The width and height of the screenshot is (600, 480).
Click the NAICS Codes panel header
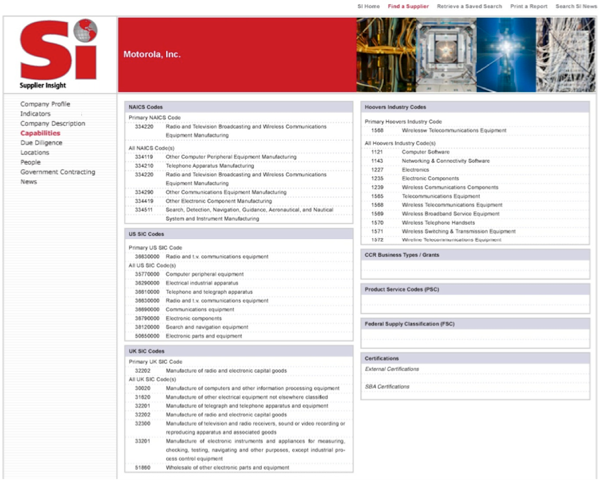239,107
